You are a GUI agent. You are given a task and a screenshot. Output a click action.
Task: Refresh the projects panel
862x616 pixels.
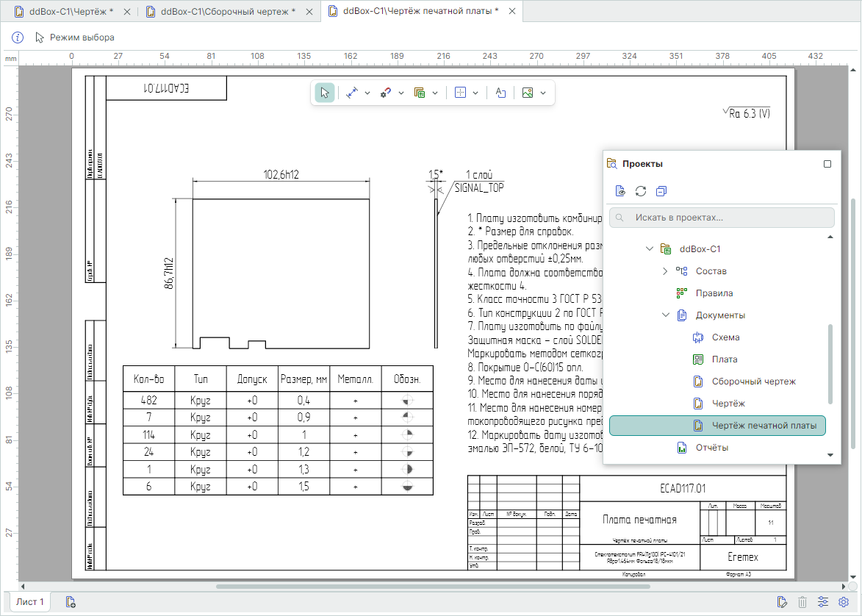tap(641, 191)
